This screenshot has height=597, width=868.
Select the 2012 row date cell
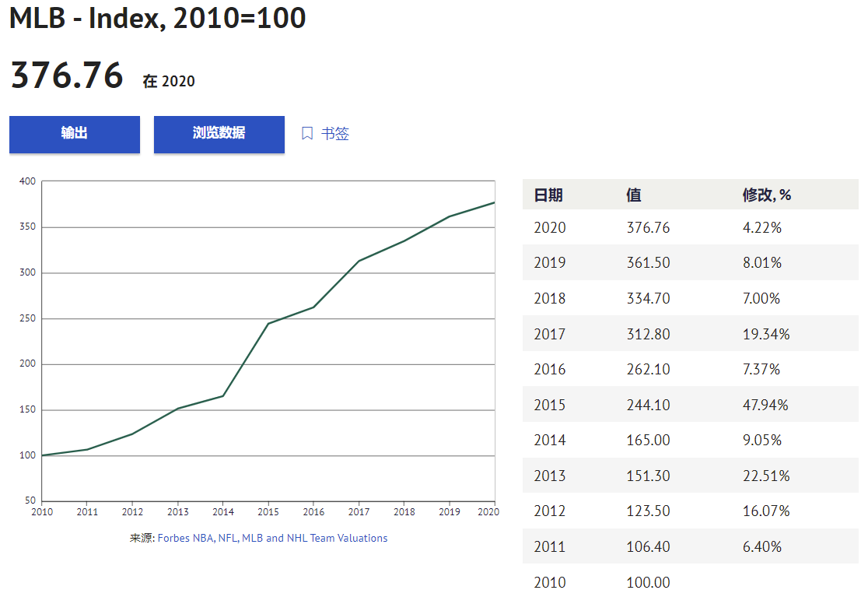click(550, 511)
